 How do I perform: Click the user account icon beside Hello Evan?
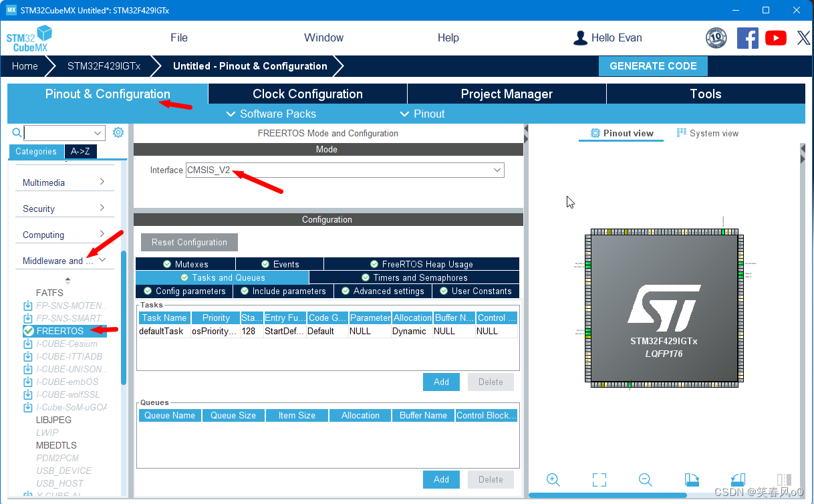click(580, 38)
